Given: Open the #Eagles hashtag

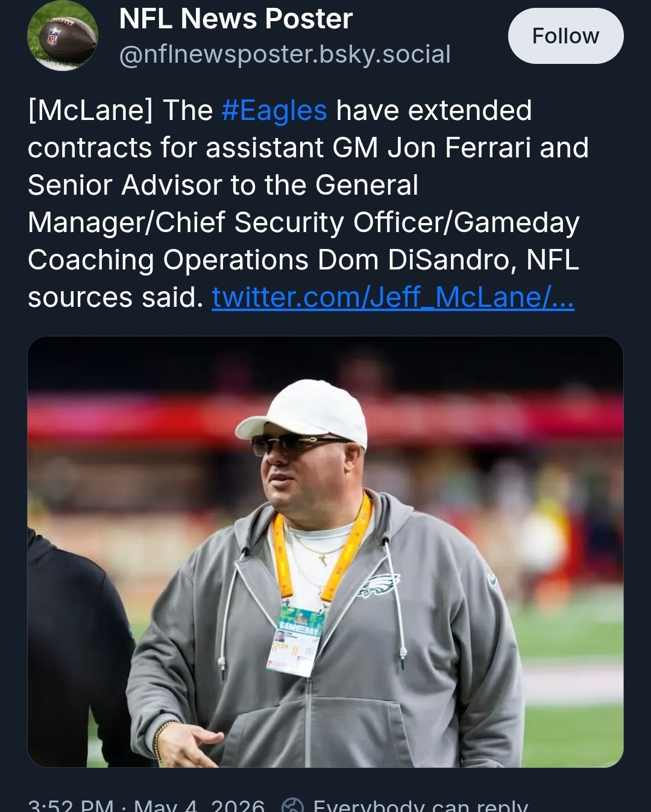Looking at the screenshot, I should coord(274,110).
